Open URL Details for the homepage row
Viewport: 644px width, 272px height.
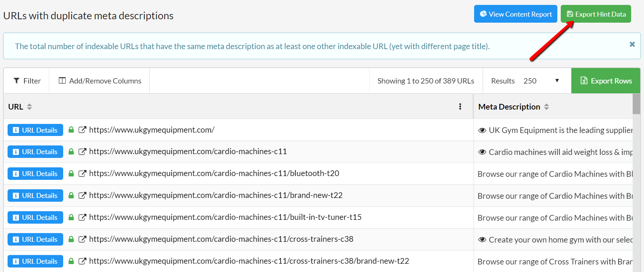pyautogui.click(x=35, y=130)
